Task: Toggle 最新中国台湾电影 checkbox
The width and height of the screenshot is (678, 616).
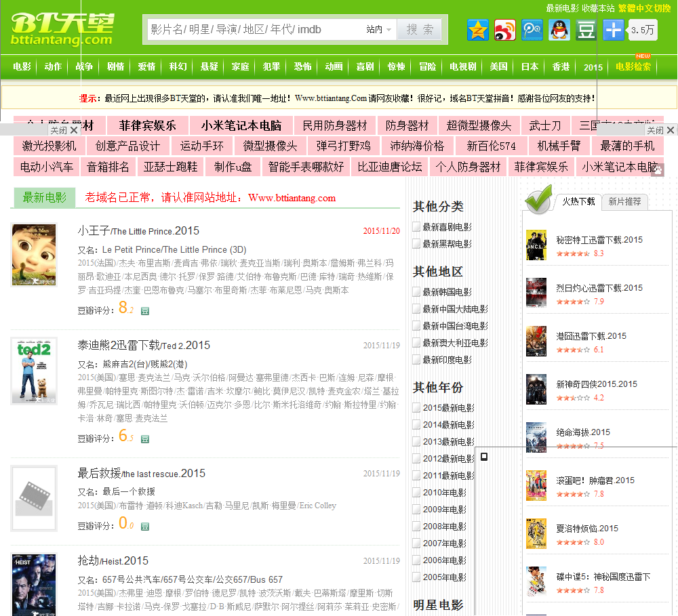Action: 416,325
